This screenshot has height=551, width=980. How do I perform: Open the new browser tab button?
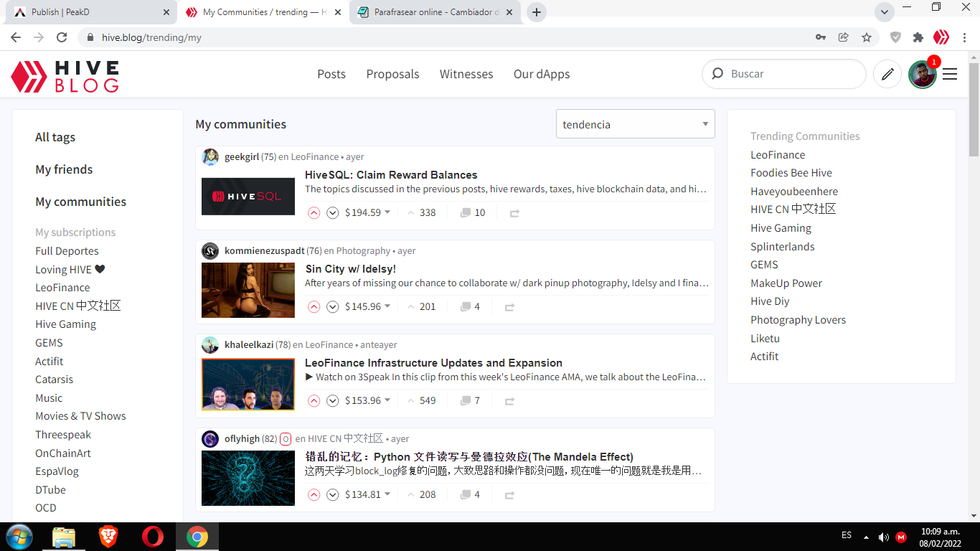tap(536, 12)
